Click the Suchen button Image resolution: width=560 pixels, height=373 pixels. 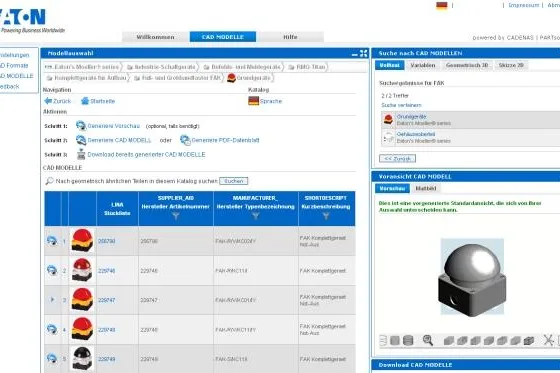point(234,181)
